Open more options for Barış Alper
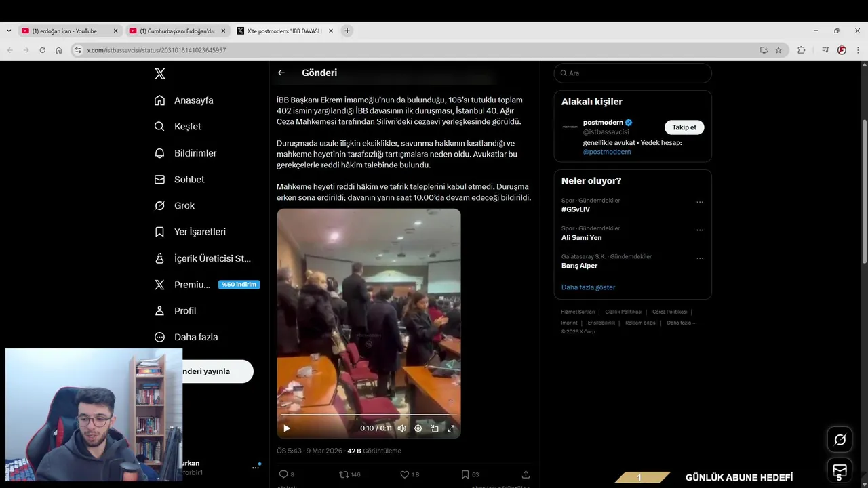The image size is (868, 488). [x=700, y=258]
